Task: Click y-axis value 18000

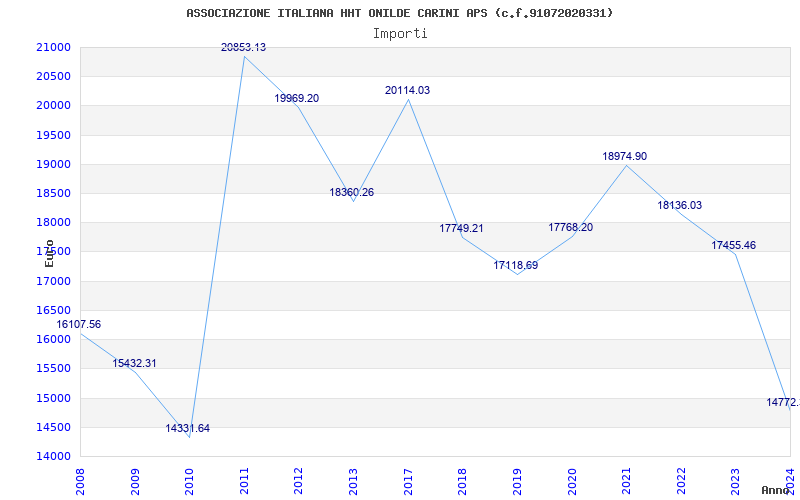Action: [53, 222]
